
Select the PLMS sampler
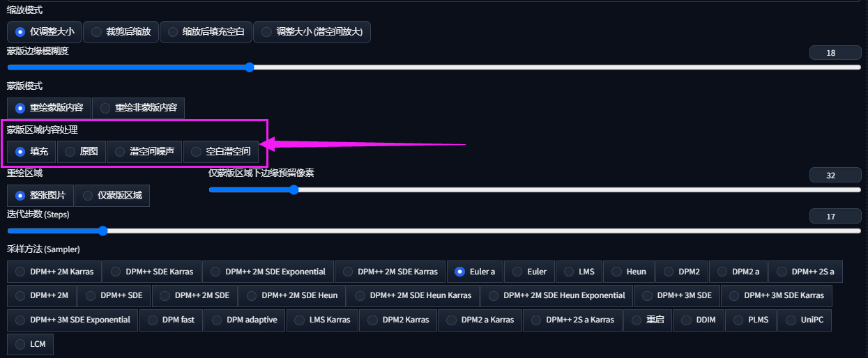pos(751,320)
